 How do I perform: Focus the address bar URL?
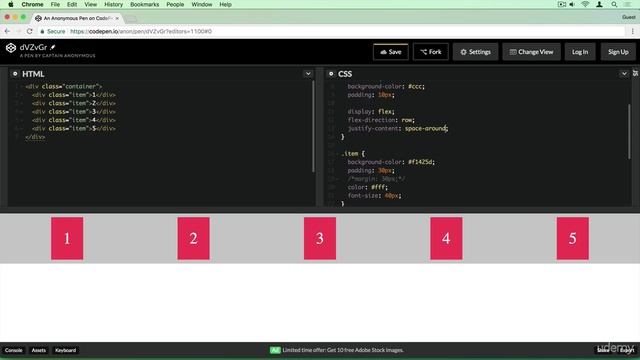click(x=141, y=31)
